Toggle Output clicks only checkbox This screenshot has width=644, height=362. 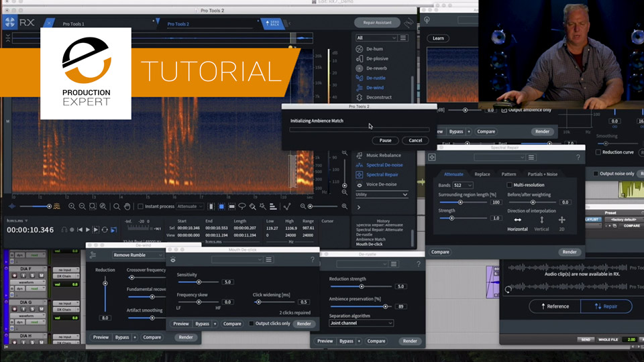tap(252, 323)
